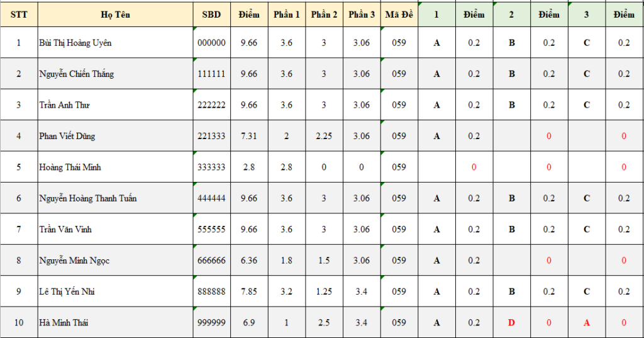Click the red answer D in Hà Minh Thái's row
Image resolution: width=644 pixels, height=338 pixels.
coord(511,323)
